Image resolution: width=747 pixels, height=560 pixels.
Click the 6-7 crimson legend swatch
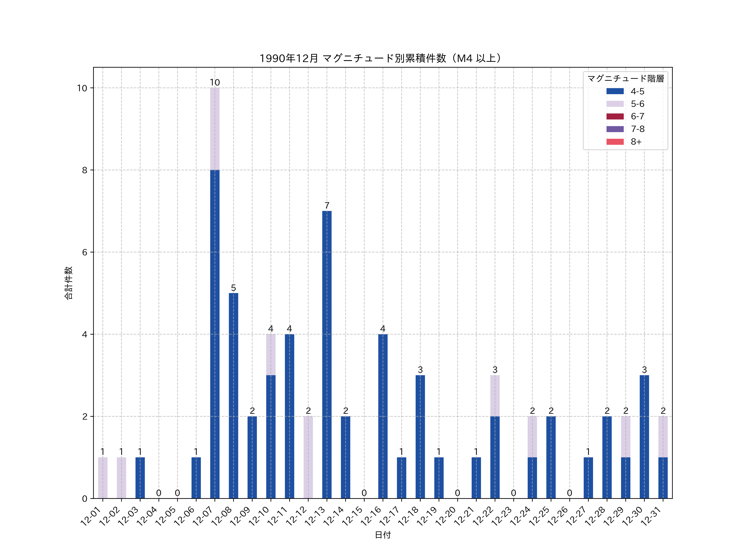tap(615, 116)
